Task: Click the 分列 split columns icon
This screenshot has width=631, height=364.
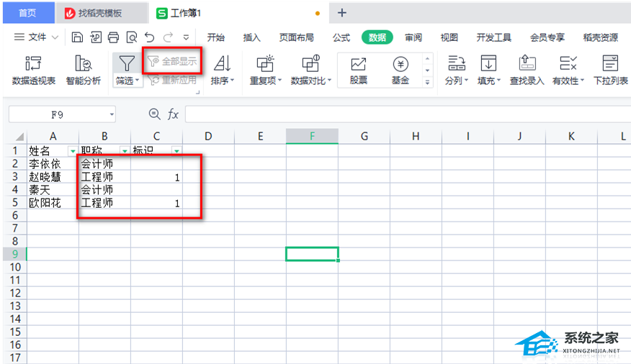Action: tap(457, 63)
